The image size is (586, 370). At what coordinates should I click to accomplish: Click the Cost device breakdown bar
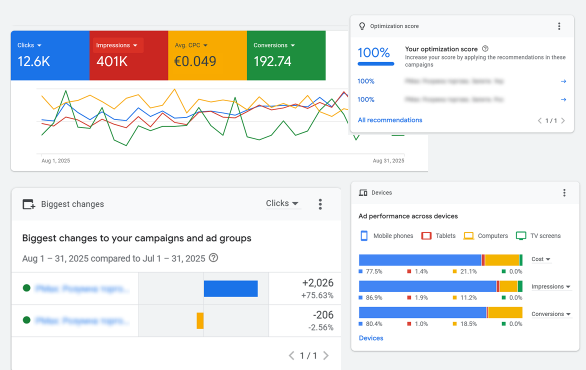click(x=441, y=260)
